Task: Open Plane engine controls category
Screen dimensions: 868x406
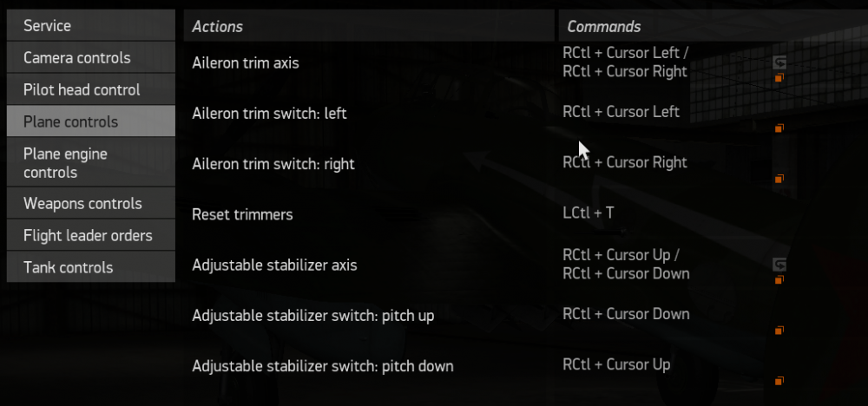Action: [90, 163]
